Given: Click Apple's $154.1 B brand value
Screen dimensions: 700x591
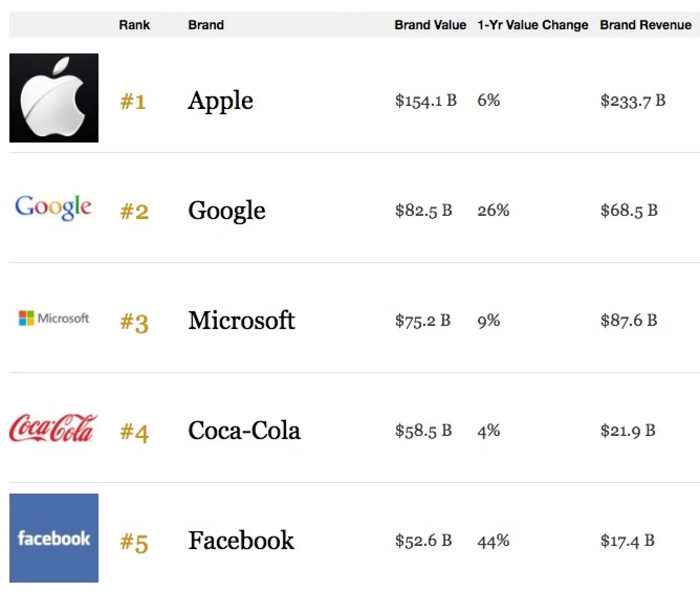Looking at the screenshot, I should (x=426, y=101).
